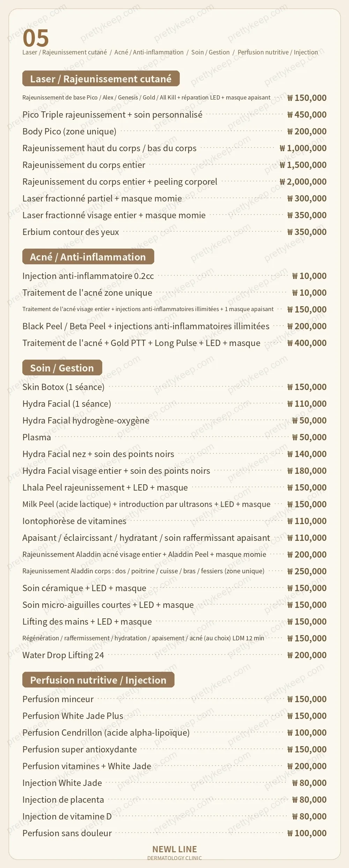Click Perfusion sans douleur price ₩100,000
349x868 pixels.
coord(307,833)
